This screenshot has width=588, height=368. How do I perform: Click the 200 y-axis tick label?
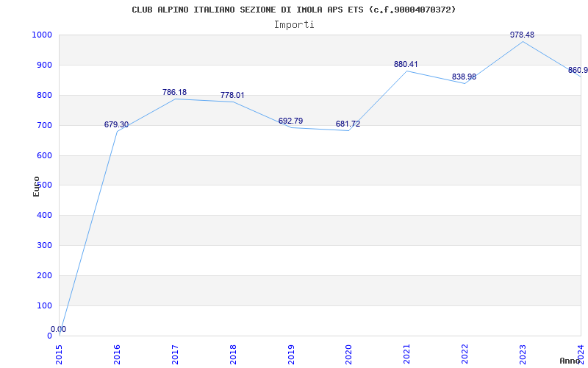coord(44,275)
